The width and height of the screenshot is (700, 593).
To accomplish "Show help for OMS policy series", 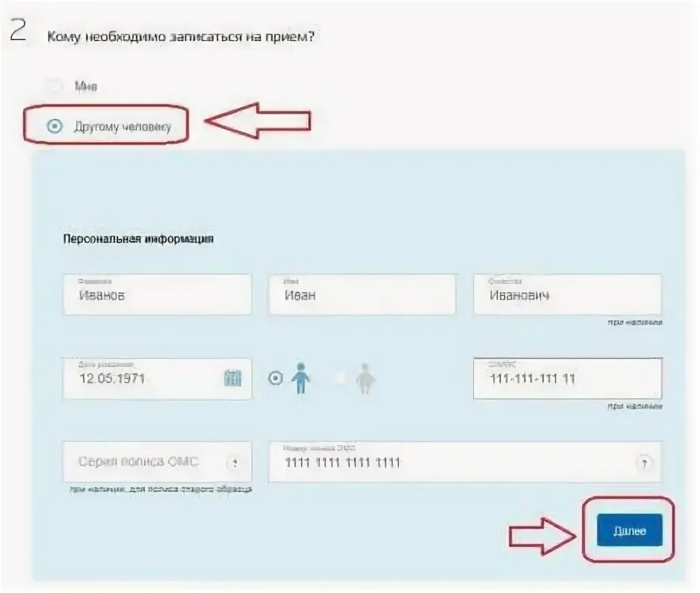I will pyautogui.click(x=234, y=463).
